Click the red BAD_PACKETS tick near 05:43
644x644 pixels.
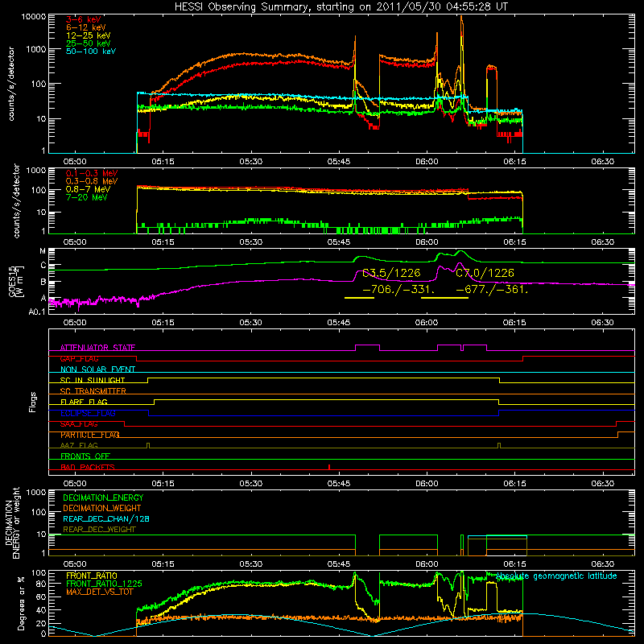(x=329, y=467)
